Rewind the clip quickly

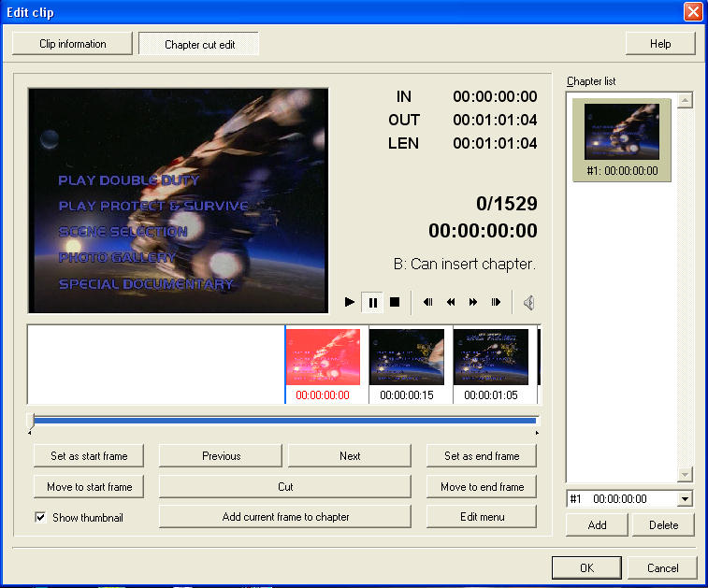(451, 302)
